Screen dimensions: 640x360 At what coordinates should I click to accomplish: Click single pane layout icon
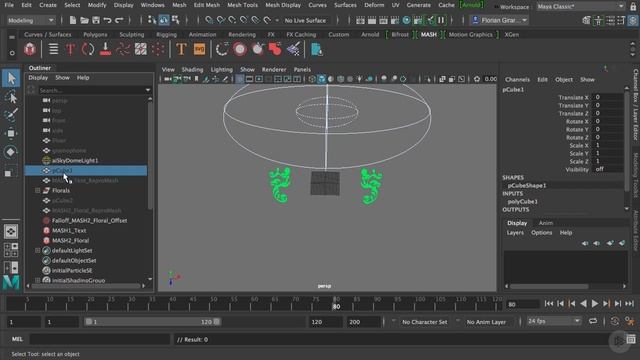tap(11, 231)
